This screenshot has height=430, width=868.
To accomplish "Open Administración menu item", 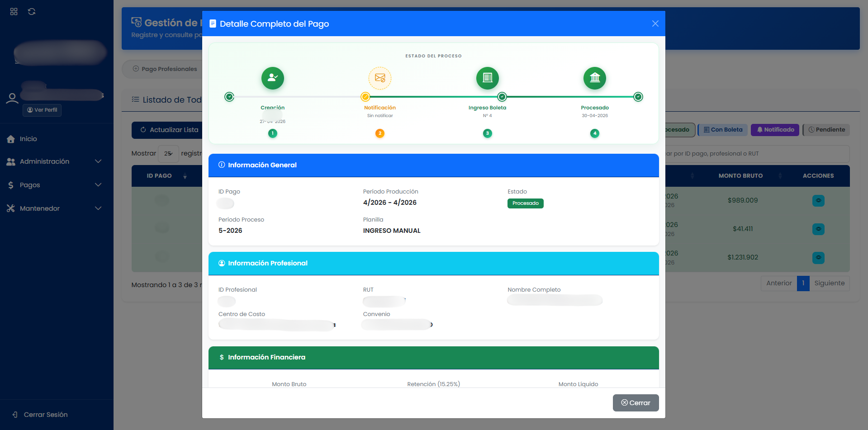I will point(44,161).
